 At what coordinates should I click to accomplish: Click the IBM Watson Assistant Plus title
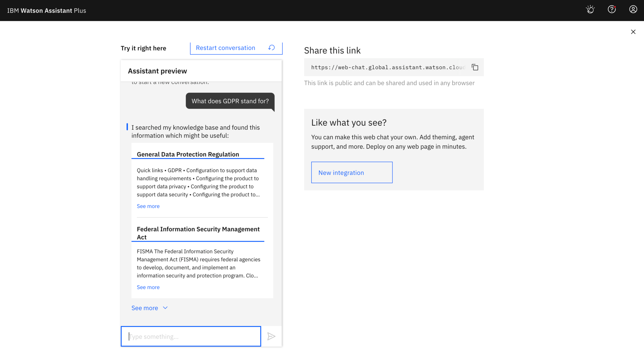pyautogui.click(x=47, y=10)
